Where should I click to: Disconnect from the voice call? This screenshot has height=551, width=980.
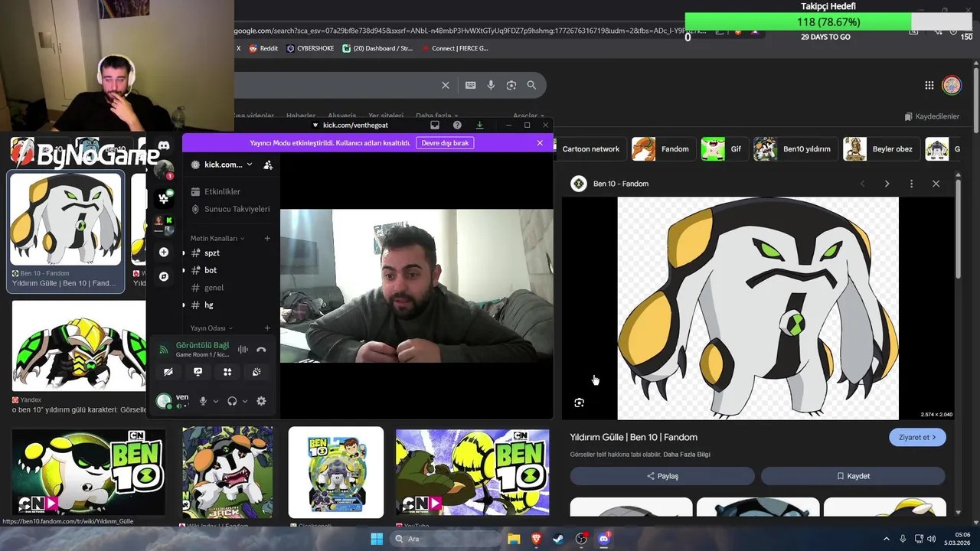tap(261, 350)
